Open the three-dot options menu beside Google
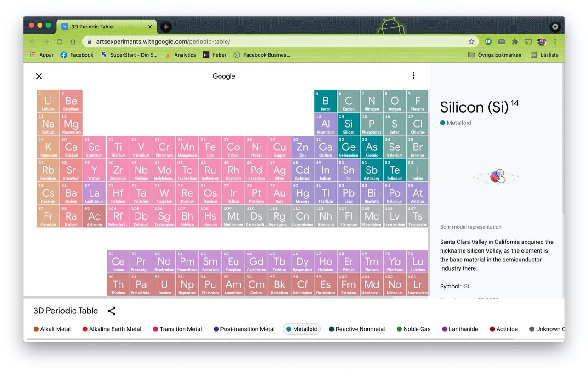 [413, 76]
